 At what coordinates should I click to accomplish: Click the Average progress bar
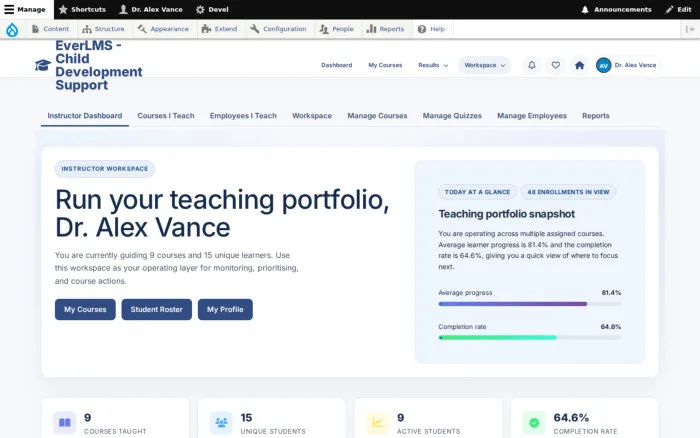coord(529,304)
